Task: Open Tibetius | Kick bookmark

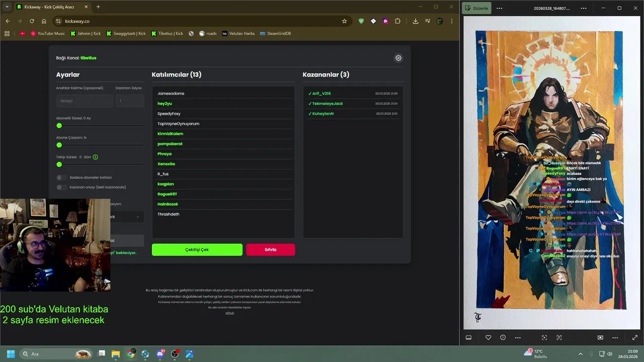Action: (168, 34)
